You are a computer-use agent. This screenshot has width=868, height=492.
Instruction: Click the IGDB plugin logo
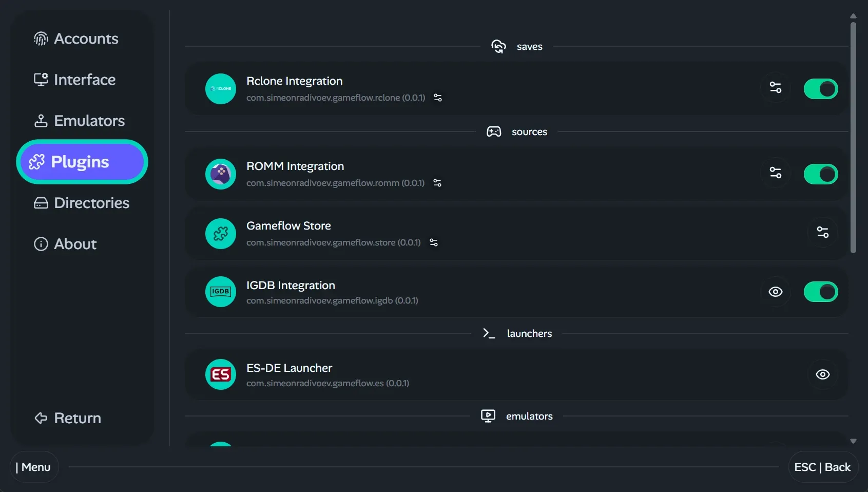pos(221,292)
